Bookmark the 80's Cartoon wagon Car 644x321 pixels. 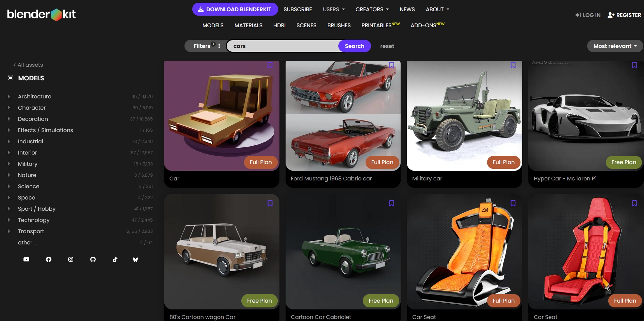(x=270, y=203)
